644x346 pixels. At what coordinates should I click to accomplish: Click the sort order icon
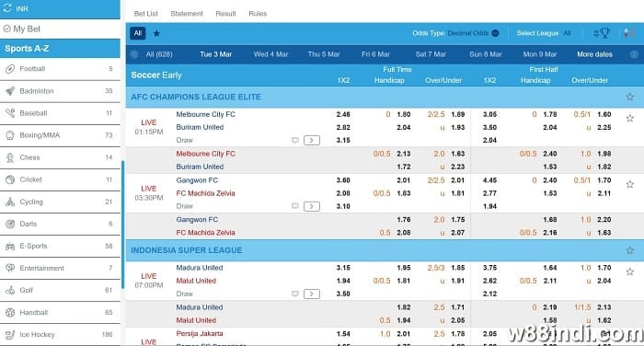coord(628,33)
